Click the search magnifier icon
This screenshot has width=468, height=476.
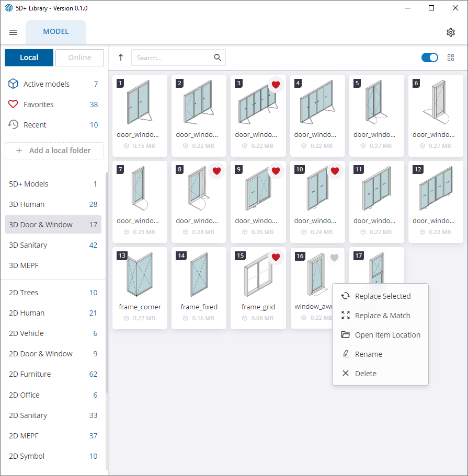[218, 57]
